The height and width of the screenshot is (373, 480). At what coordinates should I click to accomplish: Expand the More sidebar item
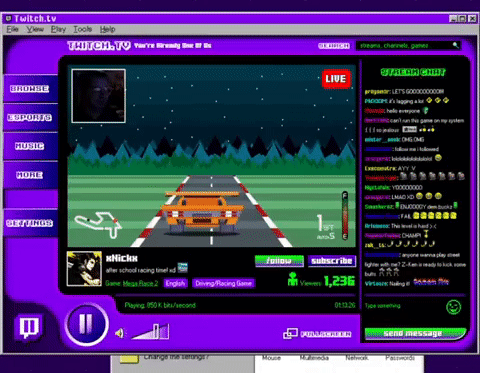[x=30, y=175]
